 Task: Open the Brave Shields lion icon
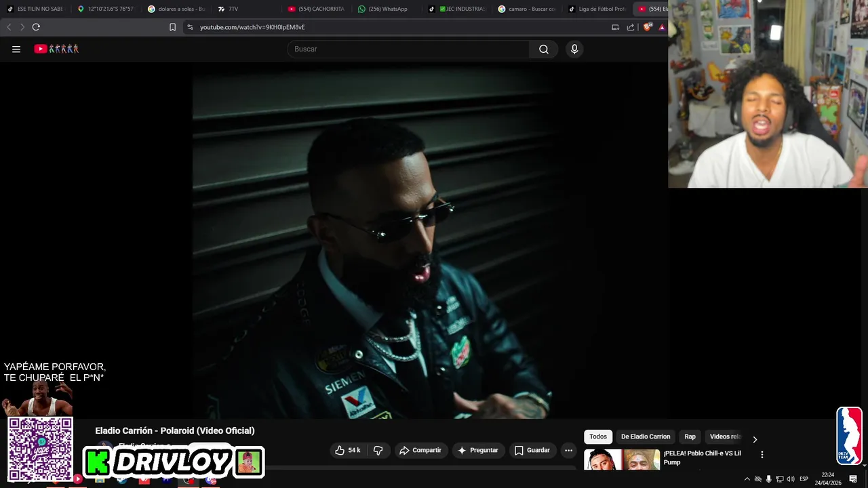click(x=648, y=27)
